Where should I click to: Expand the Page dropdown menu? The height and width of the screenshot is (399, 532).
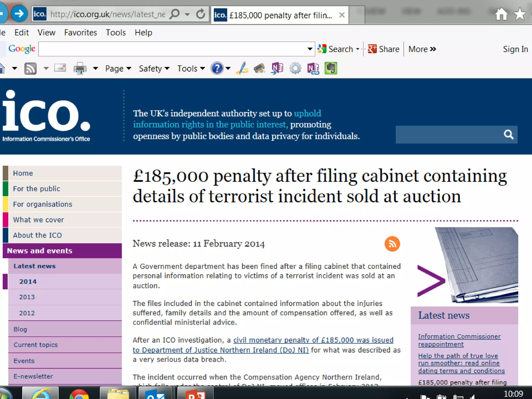tap(118, 69)
